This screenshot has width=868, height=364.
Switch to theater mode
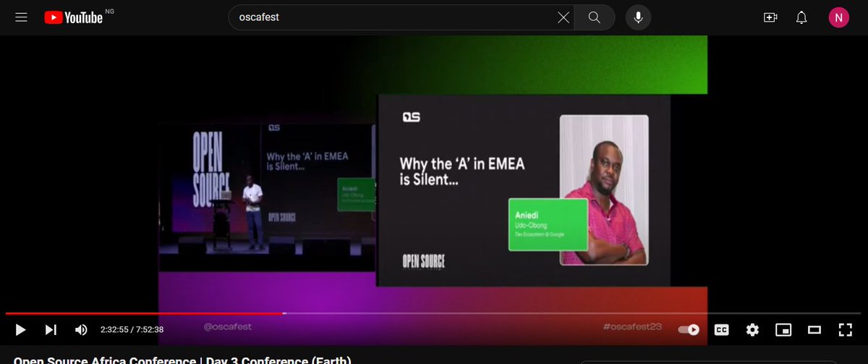(x=814, y=330)
